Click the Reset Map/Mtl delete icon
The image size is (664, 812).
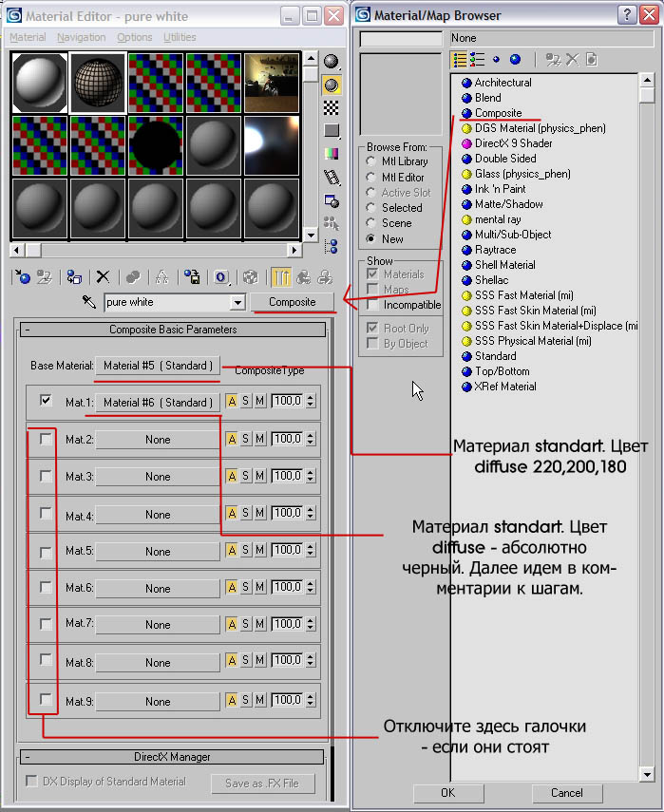coord(103,277)
